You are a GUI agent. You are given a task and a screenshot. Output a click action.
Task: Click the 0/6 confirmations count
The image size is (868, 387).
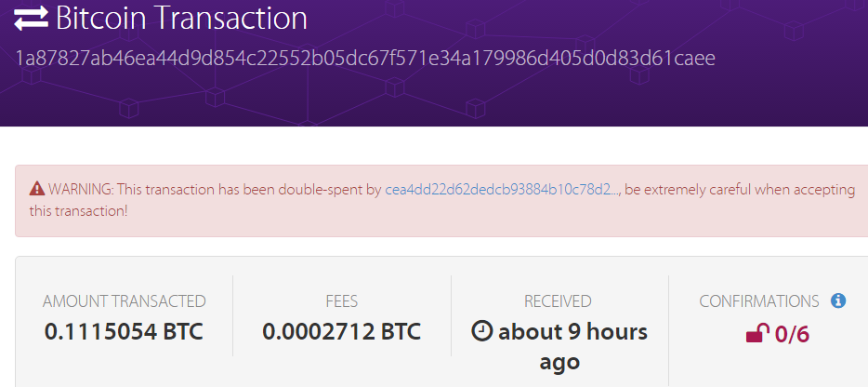[x=792, y=334]
